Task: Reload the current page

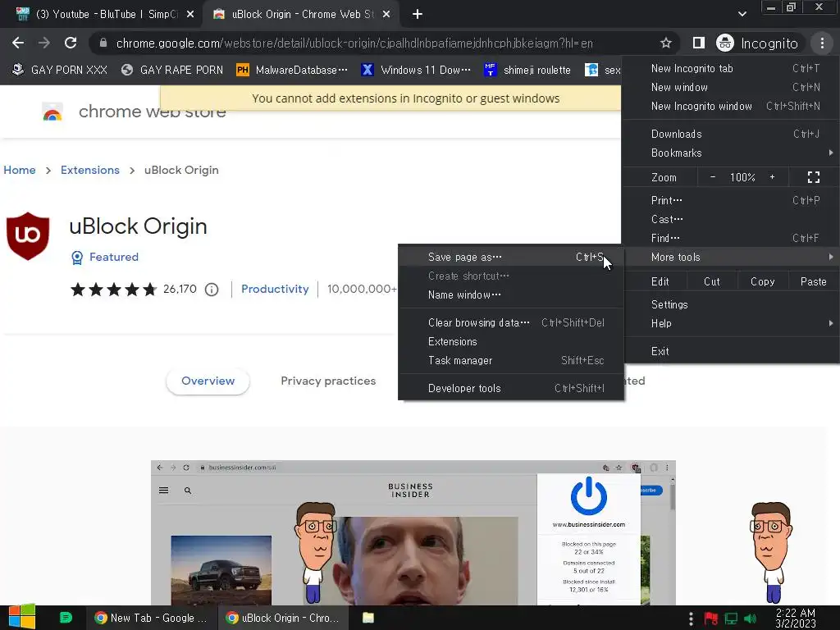Action: click(x=71, y=43)
